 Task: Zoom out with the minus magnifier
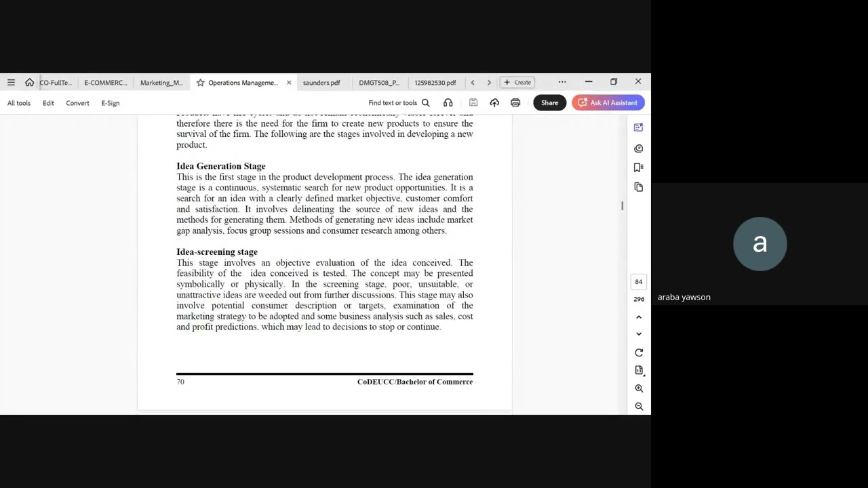pyautogui.click(x=639, y=407)
